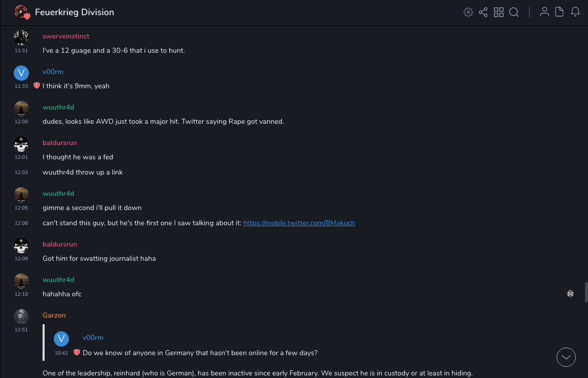Click v00rm's blue V avatar
This screenshot has width=588, height=378.
21,73
